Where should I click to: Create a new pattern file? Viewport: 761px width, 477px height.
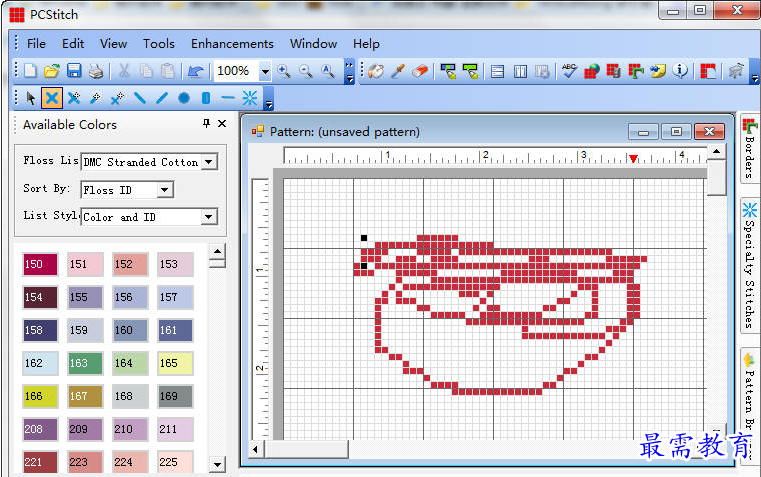pyautogui.click(x=30, y=71)
